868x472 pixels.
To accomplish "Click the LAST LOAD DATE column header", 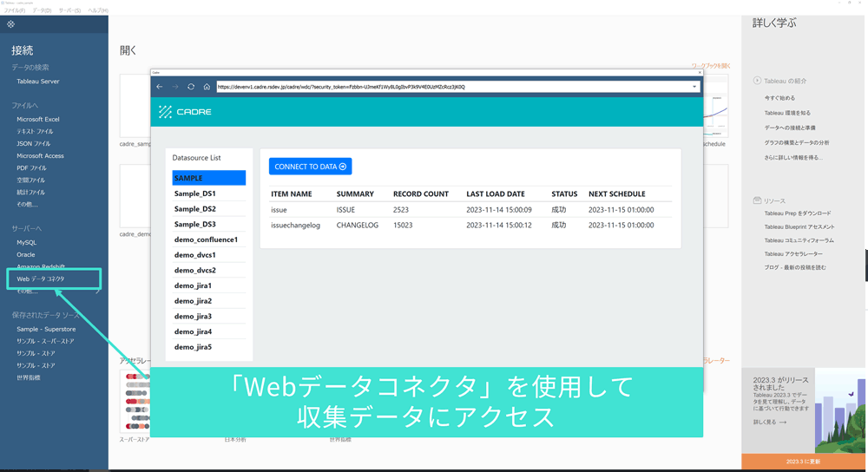I will pos(496,193).
